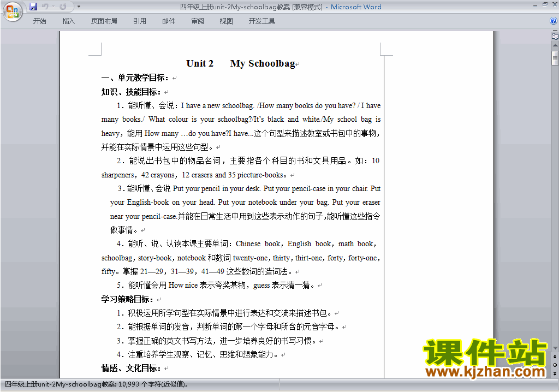Click the line starting 'near your pencil-case'

(245, 217)
